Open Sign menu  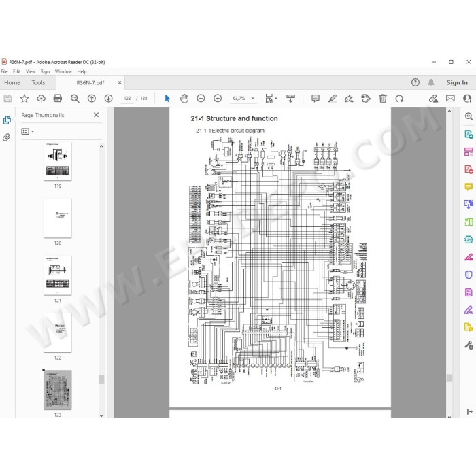46,71
